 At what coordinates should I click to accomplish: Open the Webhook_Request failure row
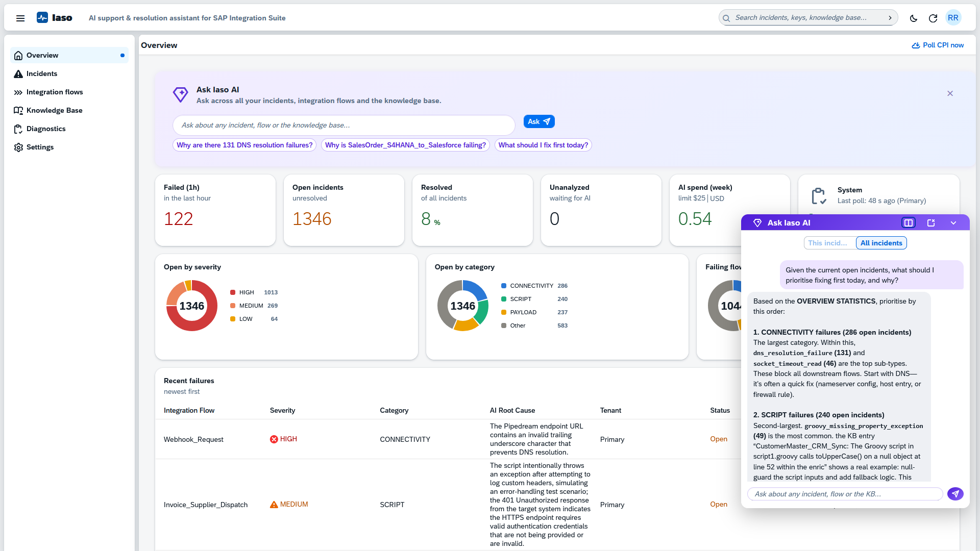pyautogui.click(x=448, y=439)
